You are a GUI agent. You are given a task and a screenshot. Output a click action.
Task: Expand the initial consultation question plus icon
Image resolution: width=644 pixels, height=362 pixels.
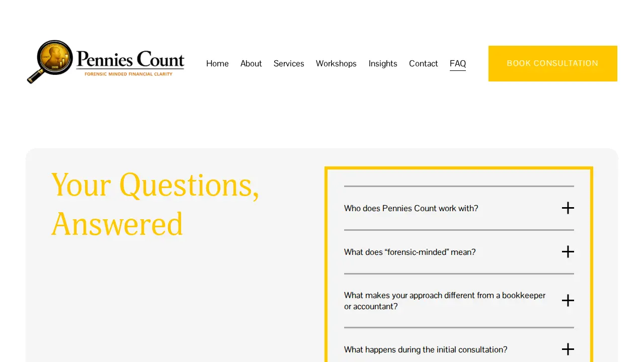click(x=568, y=349)
